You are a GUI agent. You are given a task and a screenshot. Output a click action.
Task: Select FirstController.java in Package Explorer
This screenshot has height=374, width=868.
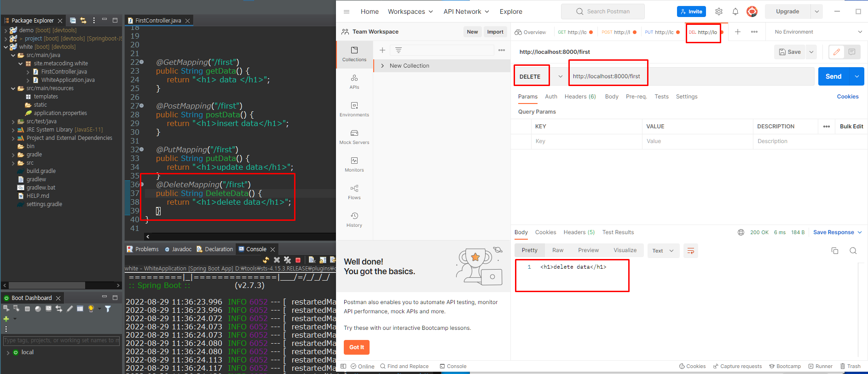point(64,72)
